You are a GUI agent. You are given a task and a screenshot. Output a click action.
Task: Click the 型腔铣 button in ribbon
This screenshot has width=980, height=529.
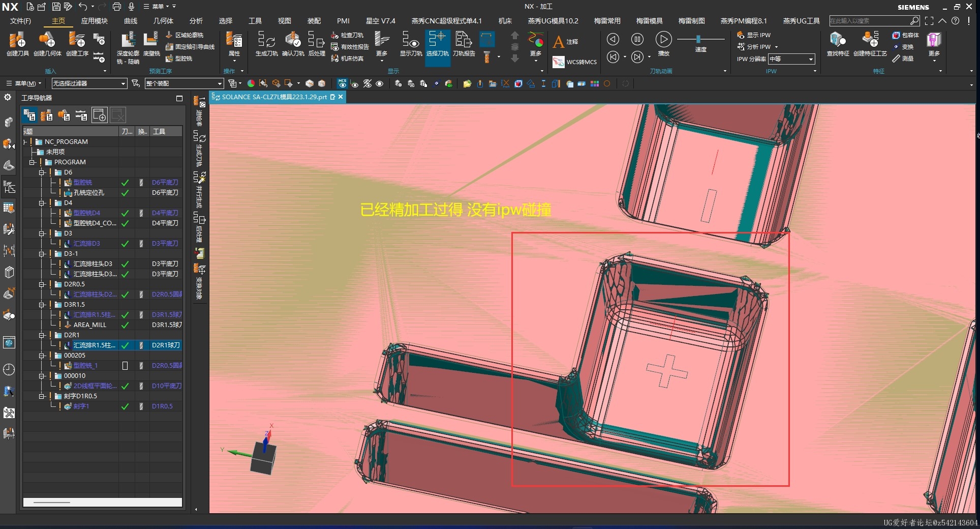[179, 58]
